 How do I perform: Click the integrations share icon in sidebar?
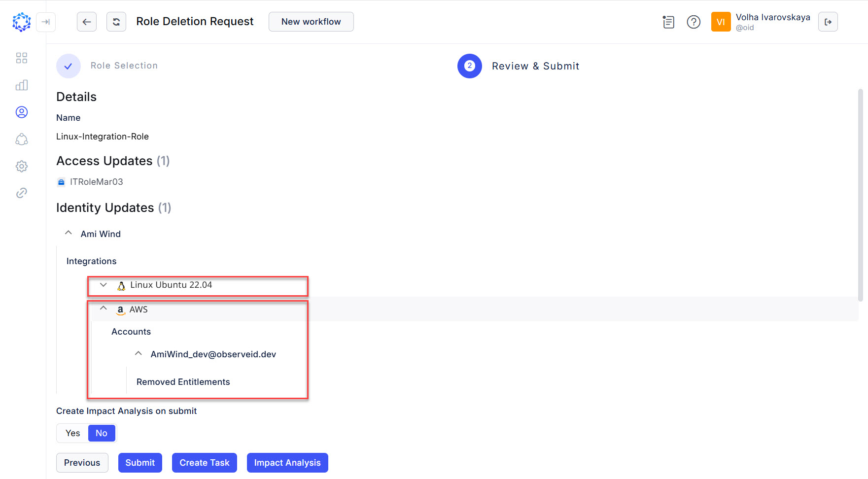(x=22, y=139)
